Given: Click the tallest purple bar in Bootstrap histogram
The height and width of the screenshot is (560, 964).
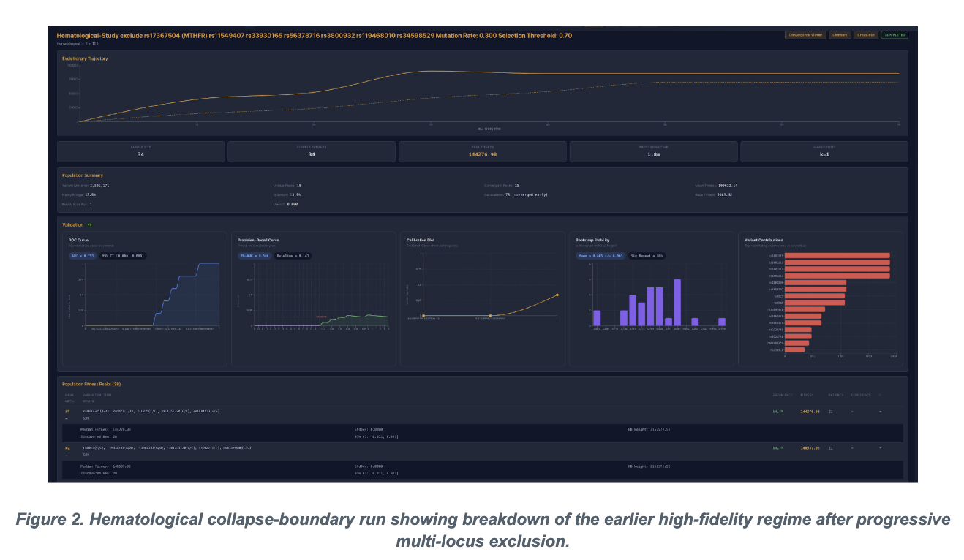Looking at the screenshot, I should pos(678,302).
